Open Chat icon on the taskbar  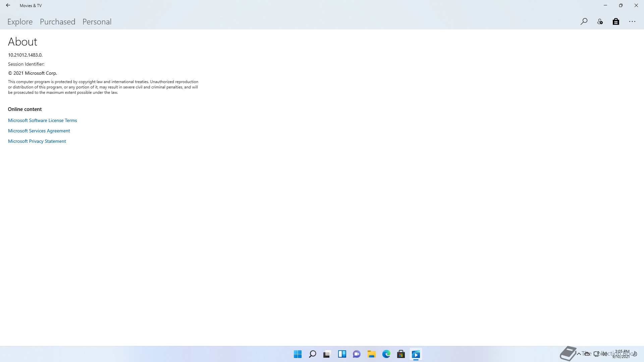click(357, 354)
